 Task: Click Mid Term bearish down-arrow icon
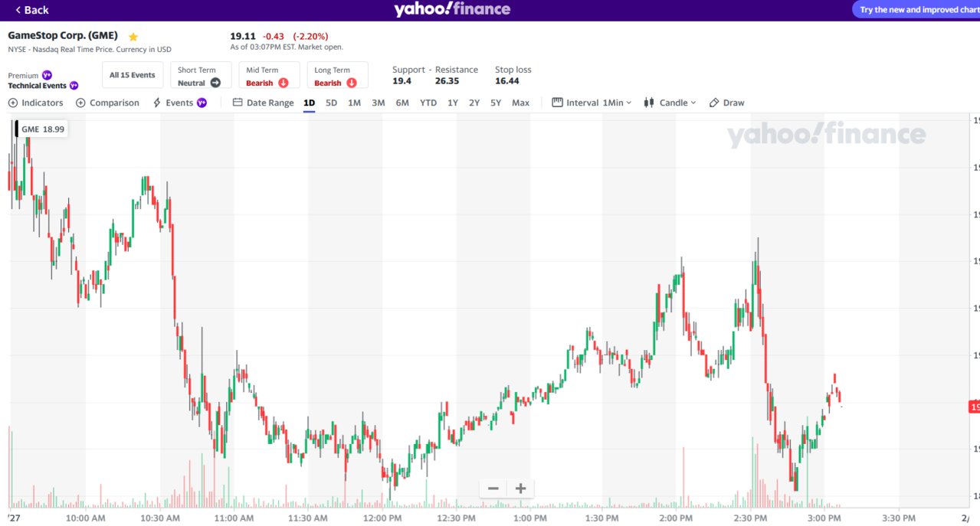point(284,83)
